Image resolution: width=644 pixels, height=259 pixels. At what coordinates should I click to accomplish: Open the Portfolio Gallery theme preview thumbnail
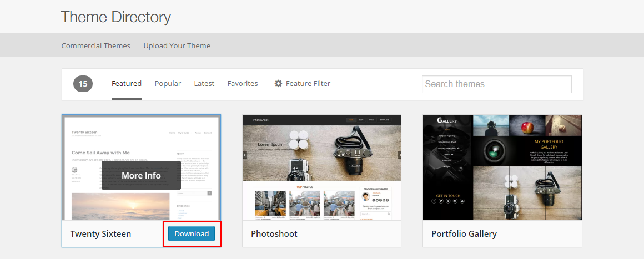[x=502, y=167]
